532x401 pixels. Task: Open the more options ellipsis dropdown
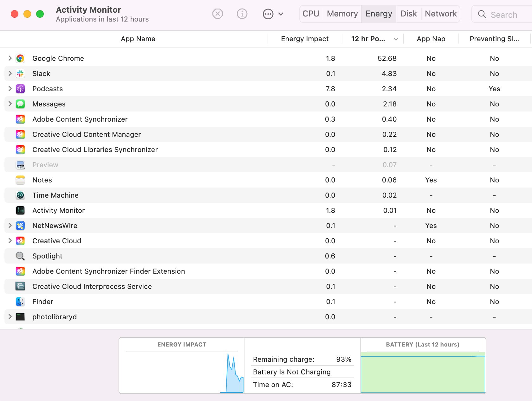click(273, 14)
